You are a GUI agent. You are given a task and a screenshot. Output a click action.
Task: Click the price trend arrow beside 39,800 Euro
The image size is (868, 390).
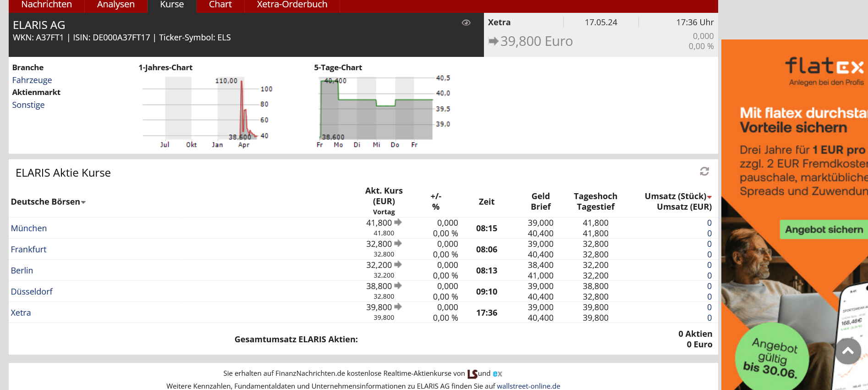tap(493, 41)
